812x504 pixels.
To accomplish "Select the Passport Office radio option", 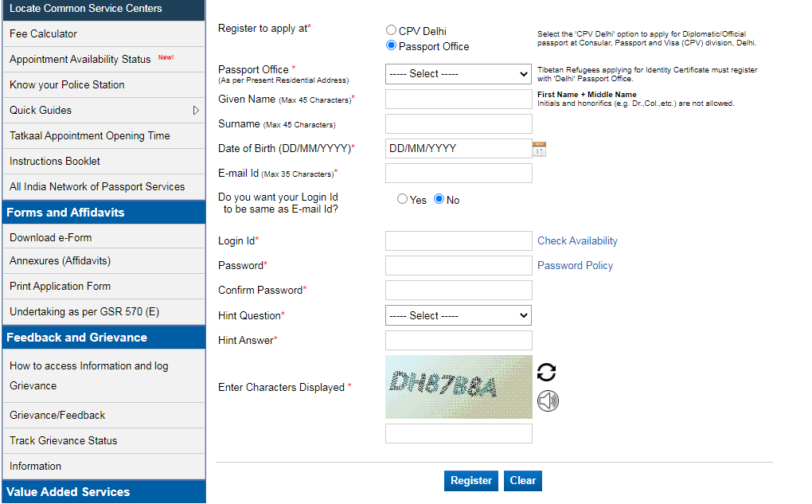I will point(392,45).
